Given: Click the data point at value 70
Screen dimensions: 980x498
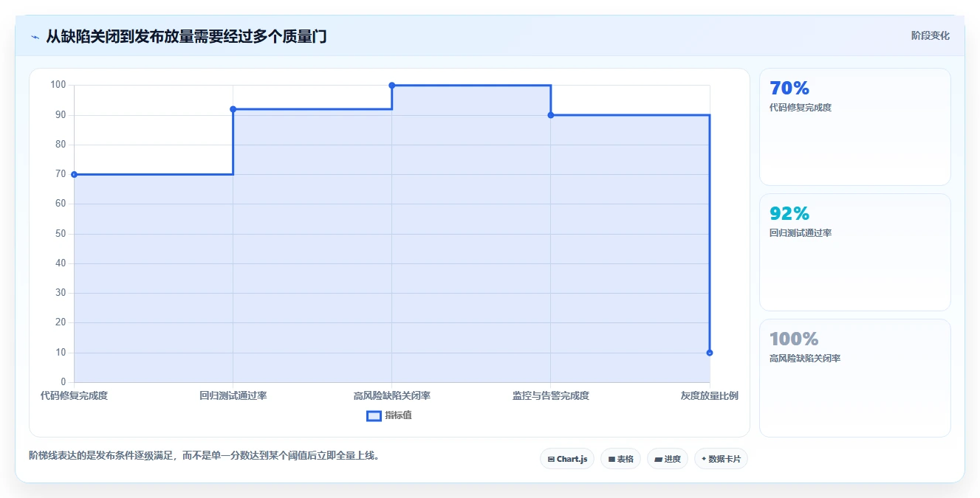Looking at the screenshot, I should (x=74, y=174).
